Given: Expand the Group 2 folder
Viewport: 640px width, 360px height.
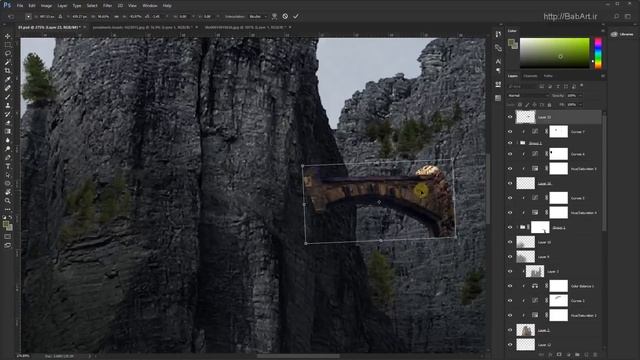Looking at the screenshot, I should coord(517,143).
